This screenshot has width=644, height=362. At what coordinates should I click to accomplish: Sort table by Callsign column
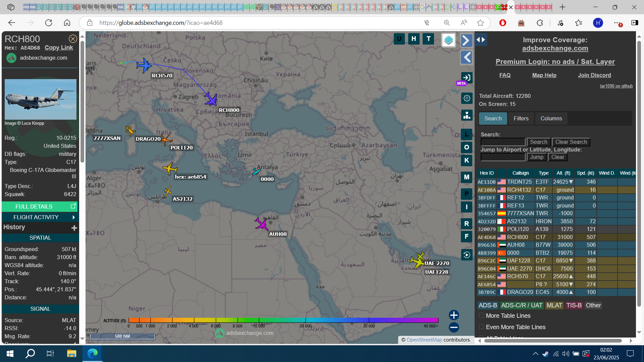[x=520, y=173]
